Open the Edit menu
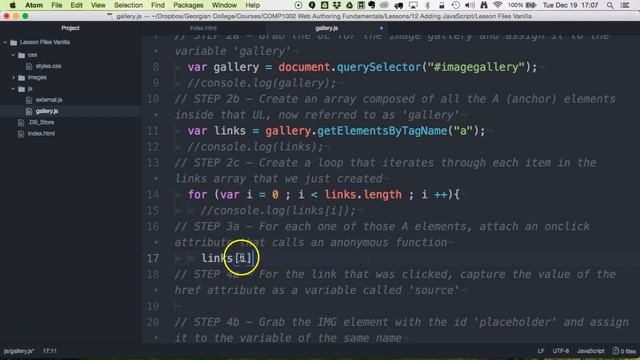Viewport: 640px width, 360px height. pyautogui.click(x=76, y=5)
